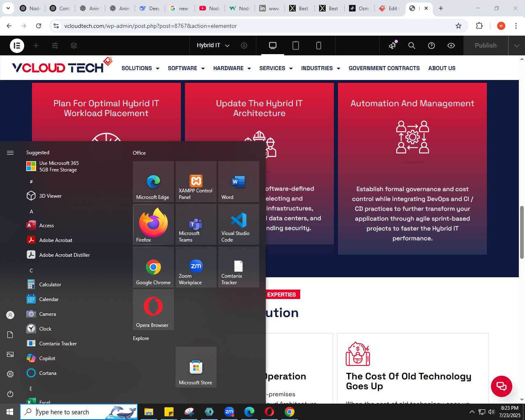Show hidden system tray icons chevron
Screen dimensions: 525x420
tap(472, 412)
